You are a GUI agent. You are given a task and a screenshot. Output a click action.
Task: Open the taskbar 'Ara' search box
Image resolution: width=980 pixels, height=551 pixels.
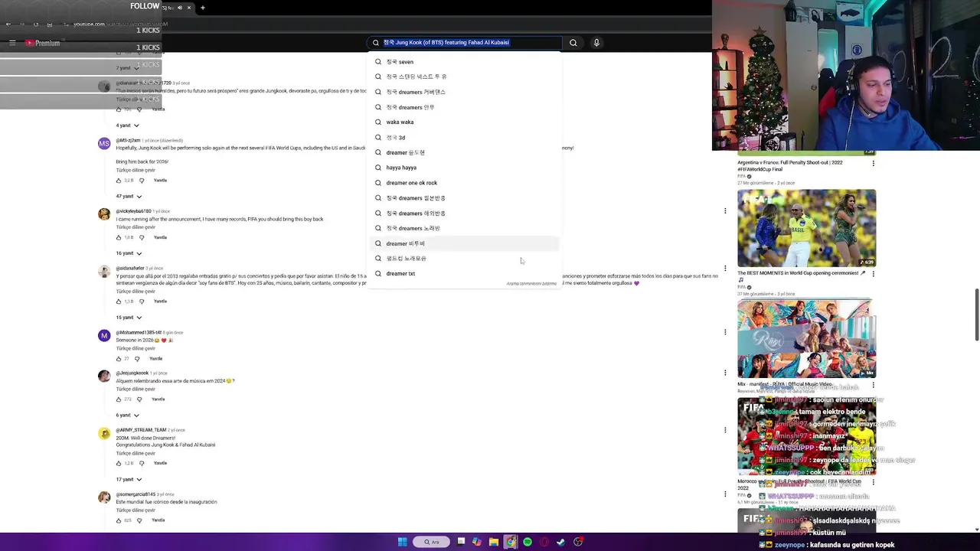432,542
